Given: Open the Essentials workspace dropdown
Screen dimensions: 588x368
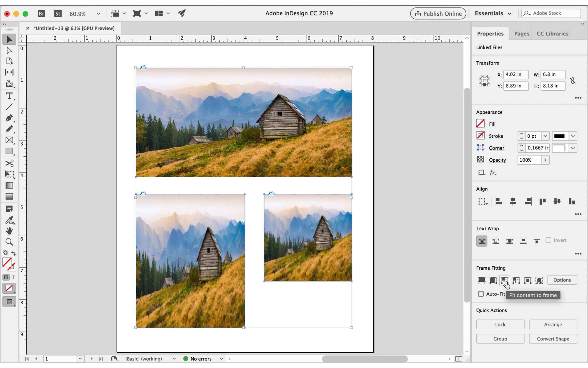Looking at the screenshot, I should (x=493, y=13).
